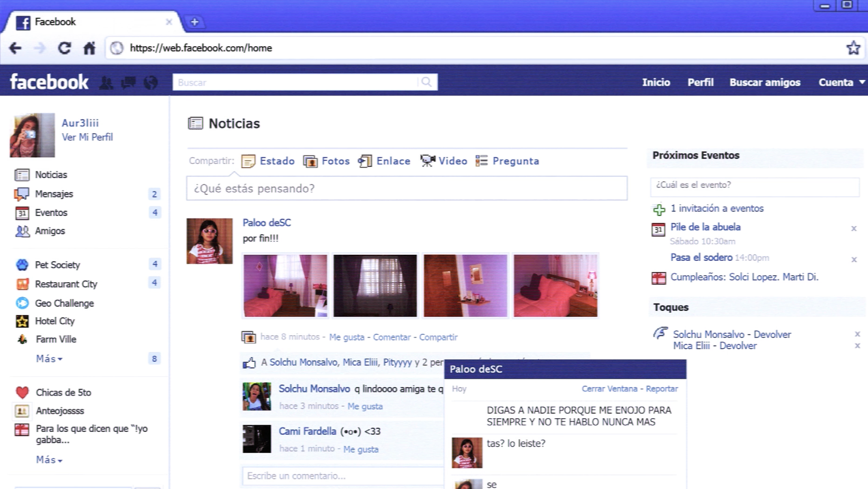868x489 pixels.
Task: Go to Perfil in top navigation
Action: pos(700,82)
